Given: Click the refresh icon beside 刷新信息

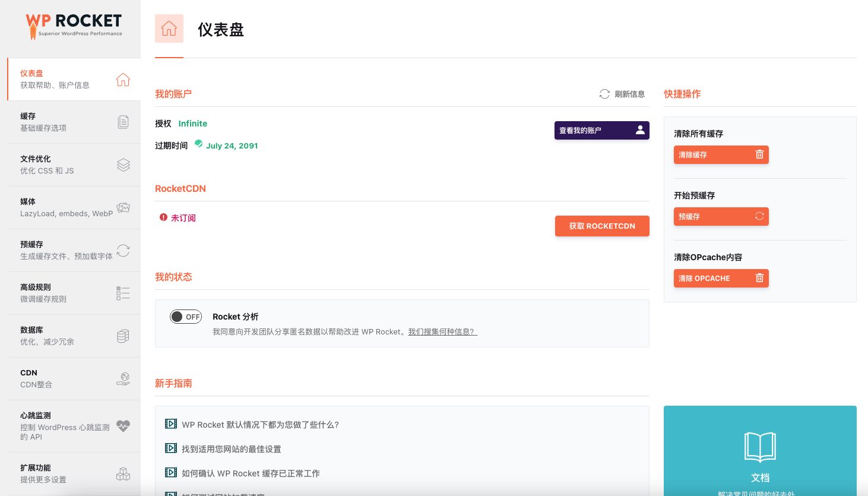Looking at the screenshot, I should [604, 94].
